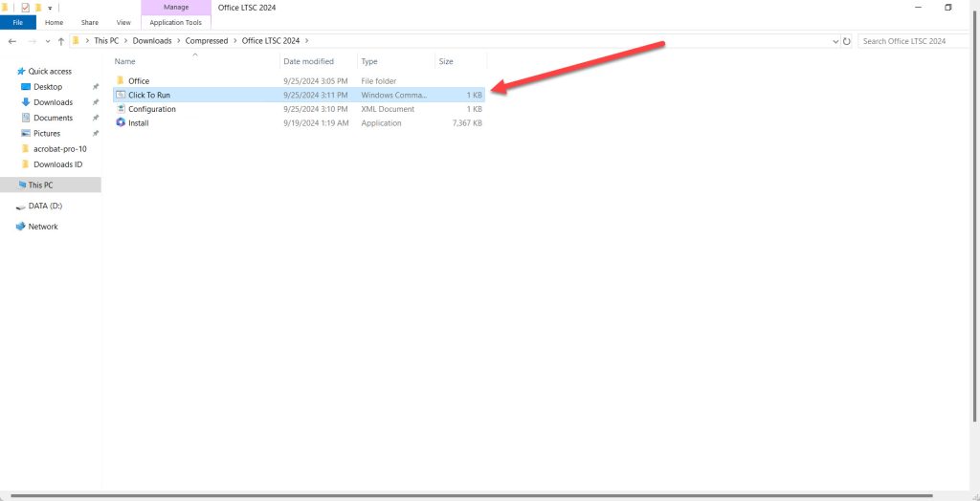The image size is (980, 501).
Task: Click the horizontal scrollbar at the bottom
Action: coord(479,495)
